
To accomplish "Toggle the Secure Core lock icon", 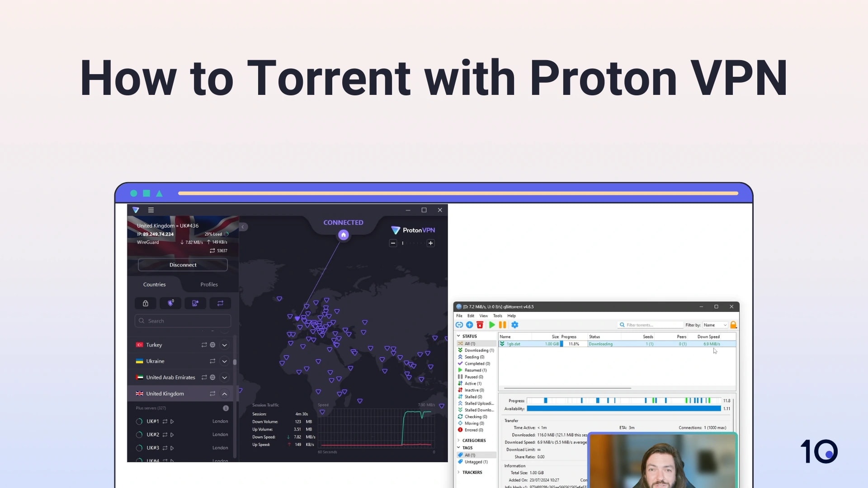I will point(146,303).
